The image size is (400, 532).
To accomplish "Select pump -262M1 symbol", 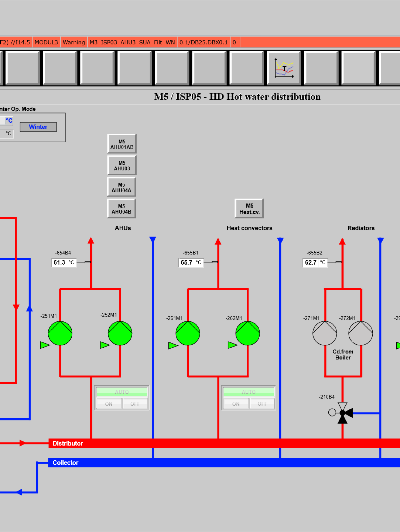I will click(248, 333).
